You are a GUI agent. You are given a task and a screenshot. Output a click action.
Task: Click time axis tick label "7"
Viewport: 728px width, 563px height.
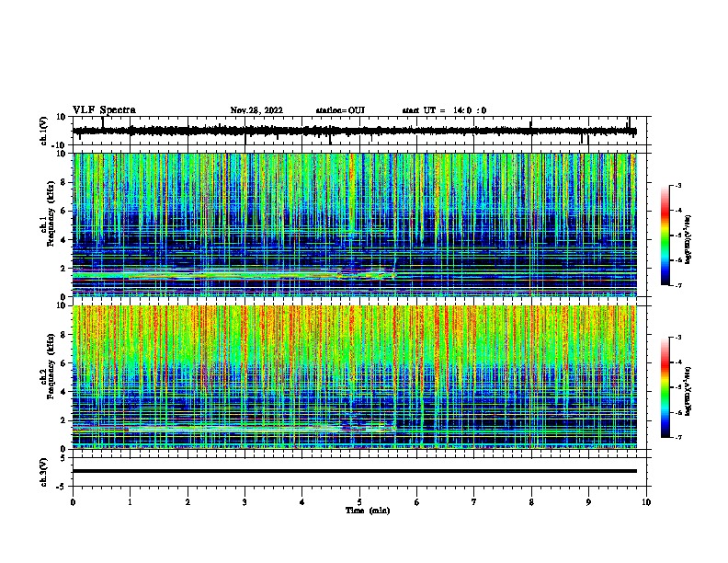[474, 502]
